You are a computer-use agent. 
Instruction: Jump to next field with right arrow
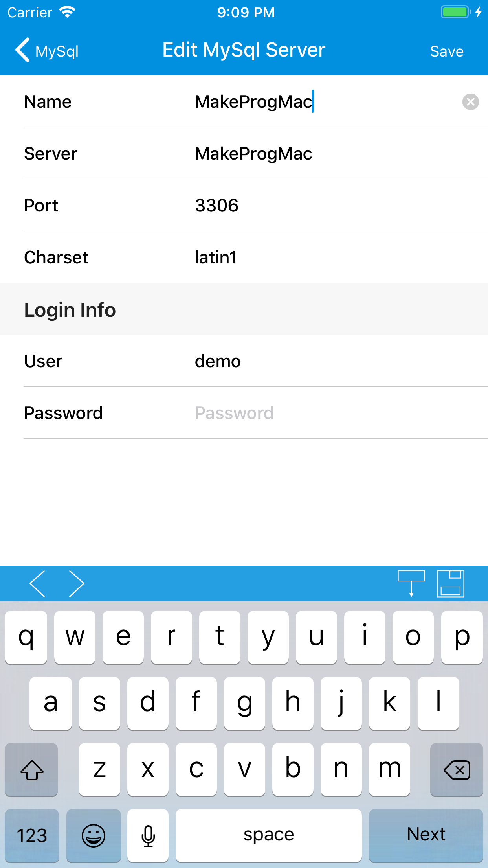(x=77, y=584)
